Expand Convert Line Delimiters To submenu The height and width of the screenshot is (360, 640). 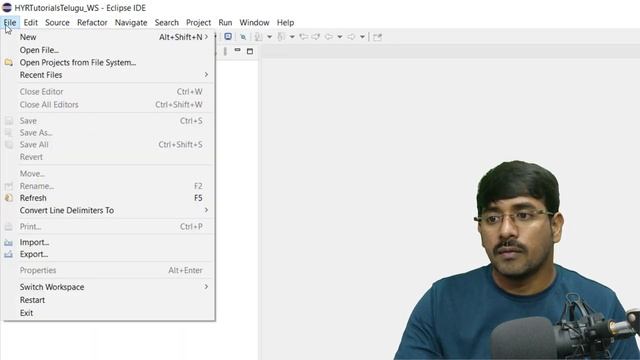[108, 210]
